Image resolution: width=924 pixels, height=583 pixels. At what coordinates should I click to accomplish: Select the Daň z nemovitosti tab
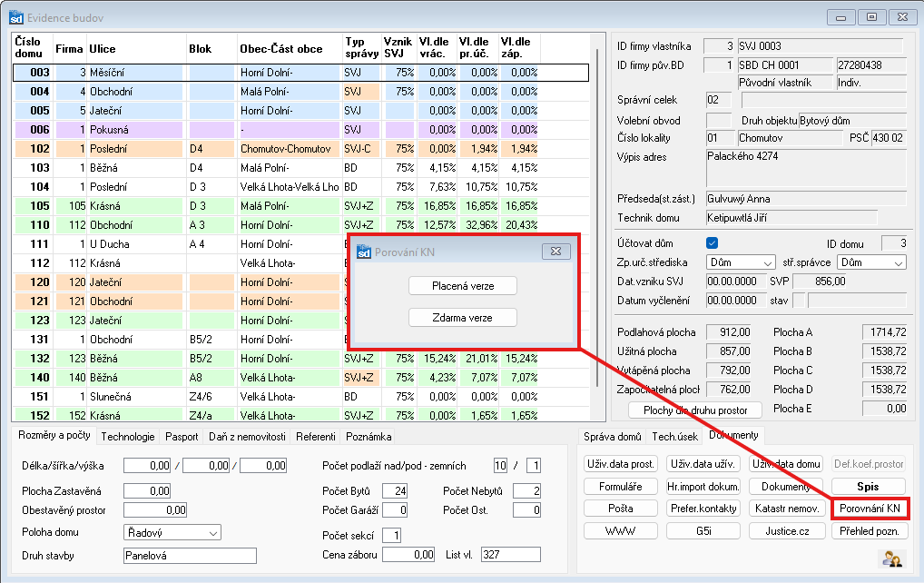247,436
